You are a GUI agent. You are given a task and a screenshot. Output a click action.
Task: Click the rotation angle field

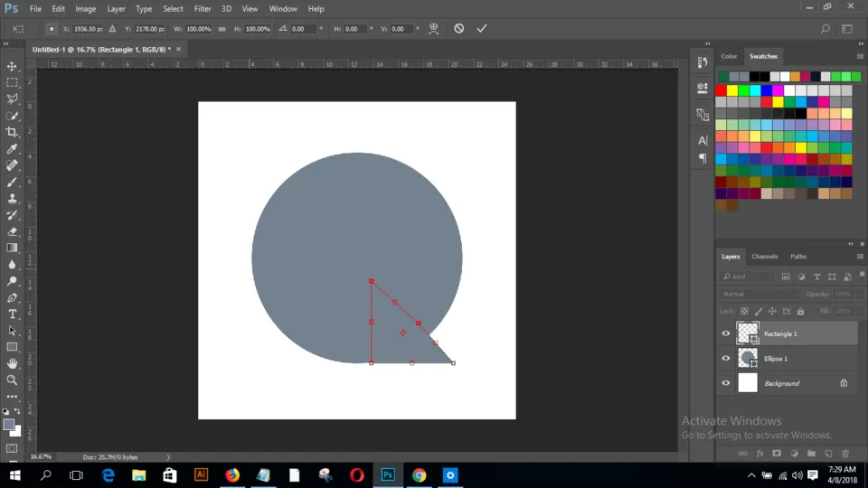click(304, 29)
